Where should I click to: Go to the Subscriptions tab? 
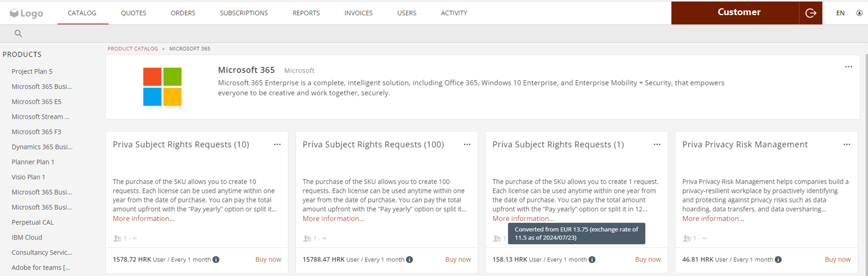tap(244, 13)
